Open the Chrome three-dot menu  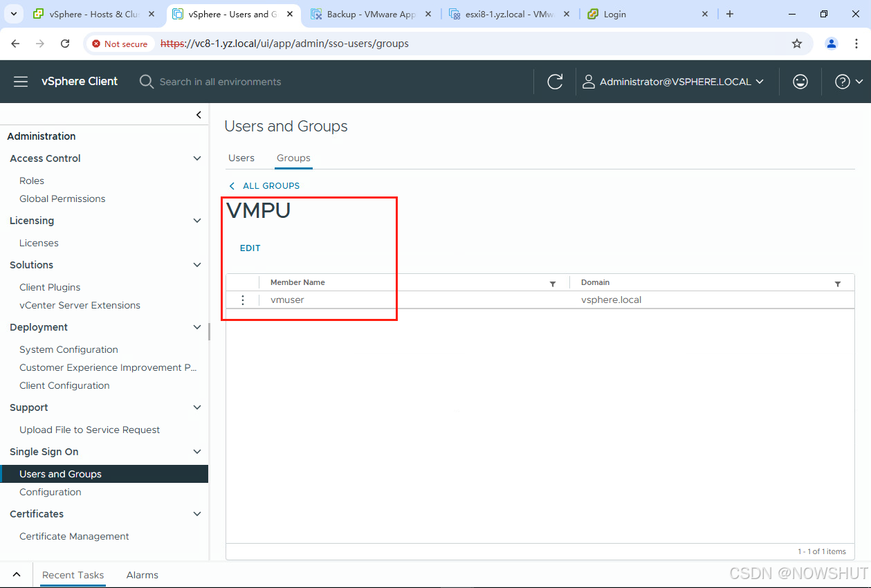(856, 44)
